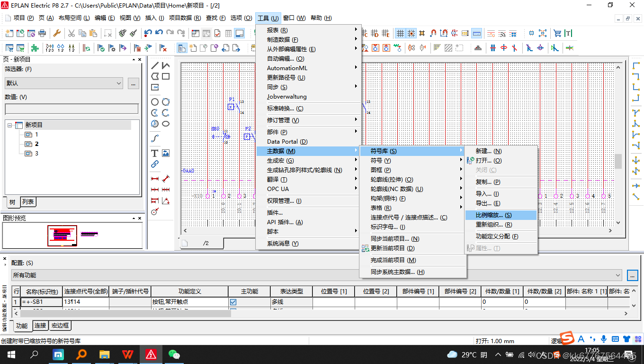Select the Text insert tool
644x364 pixels.
(x=155, y=153)
